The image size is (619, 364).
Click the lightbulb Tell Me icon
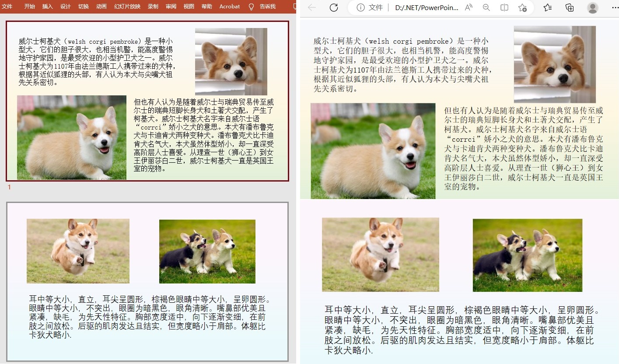click(x=251, y=7)
